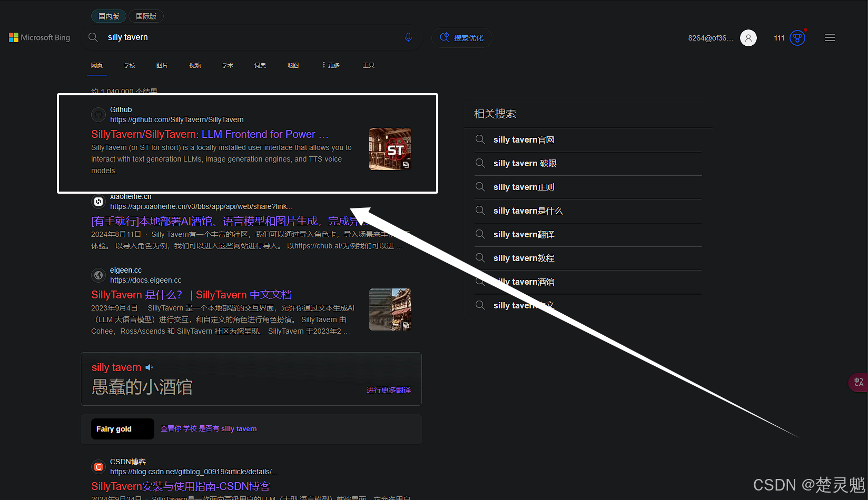Open floating translate icon at right edge
Image resolution: width=868 pixels, height=500 pixels.
point(859,383)
